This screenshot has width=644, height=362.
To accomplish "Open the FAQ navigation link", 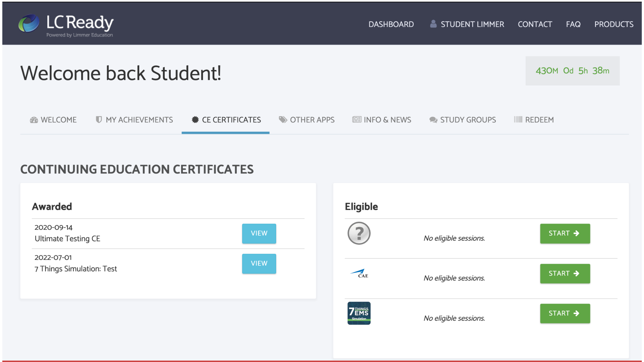I will [573, 24].
